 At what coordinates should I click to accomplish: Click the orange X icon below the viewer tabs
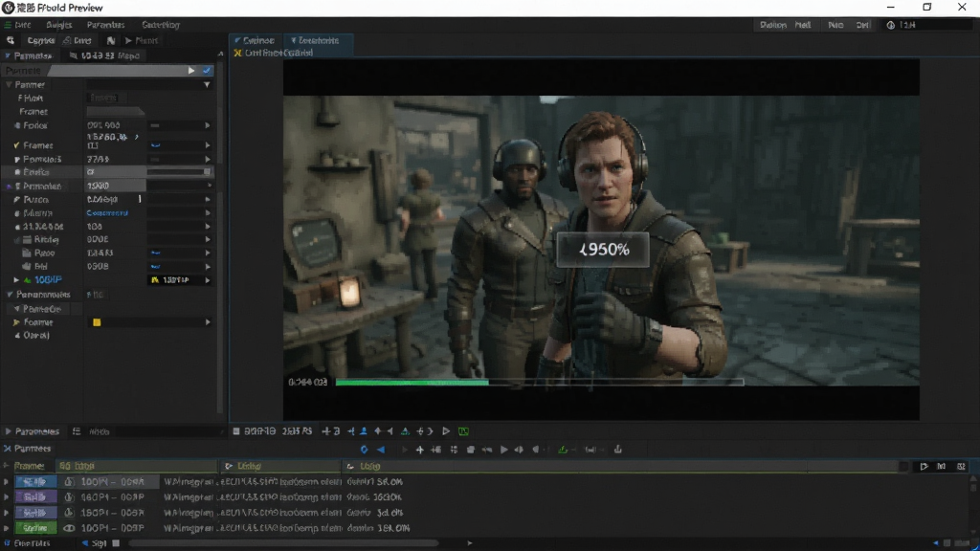tap(237, 54)
